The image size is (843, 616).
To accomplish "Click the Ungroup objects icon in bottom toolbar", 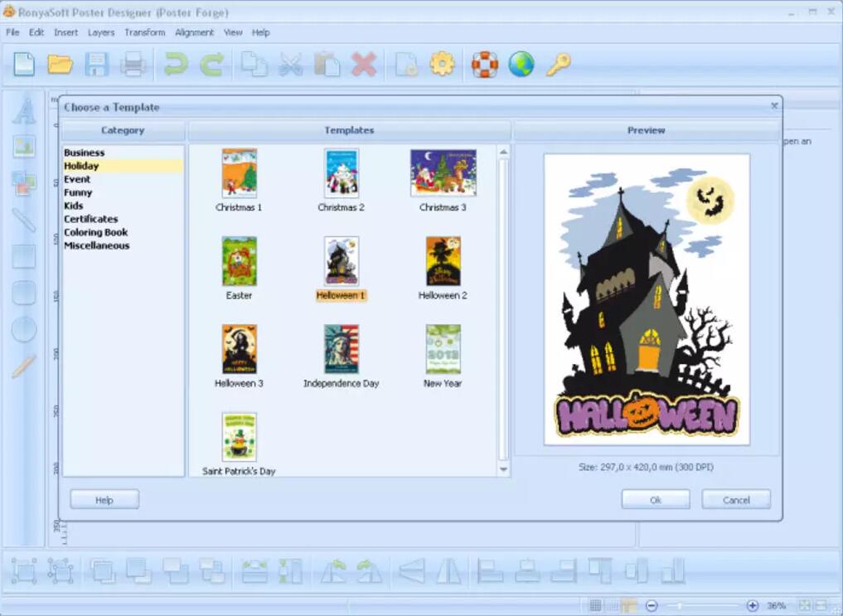I will point(61,570).
